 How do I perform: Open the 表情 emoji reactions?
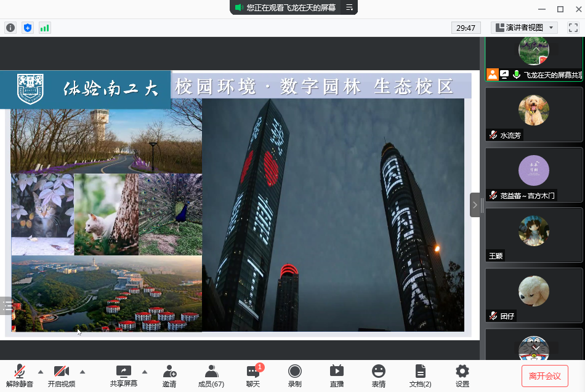tap(378, 375)
